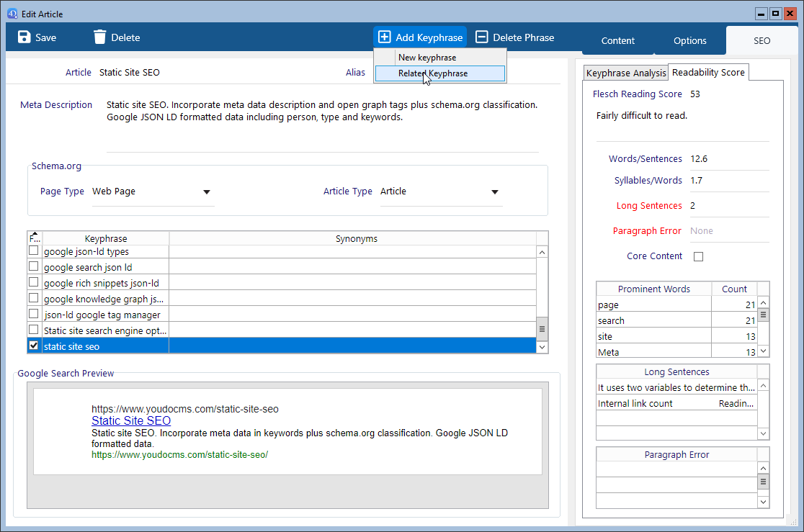Close the Edit Article window
The image size is (804, 532).
tap(790, 14)
